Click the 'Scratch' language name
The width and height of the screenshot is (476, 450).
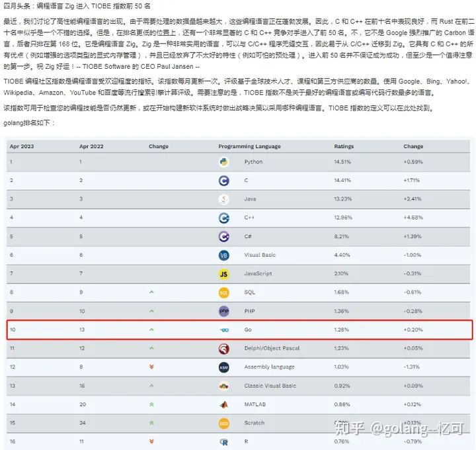point(255,423)
